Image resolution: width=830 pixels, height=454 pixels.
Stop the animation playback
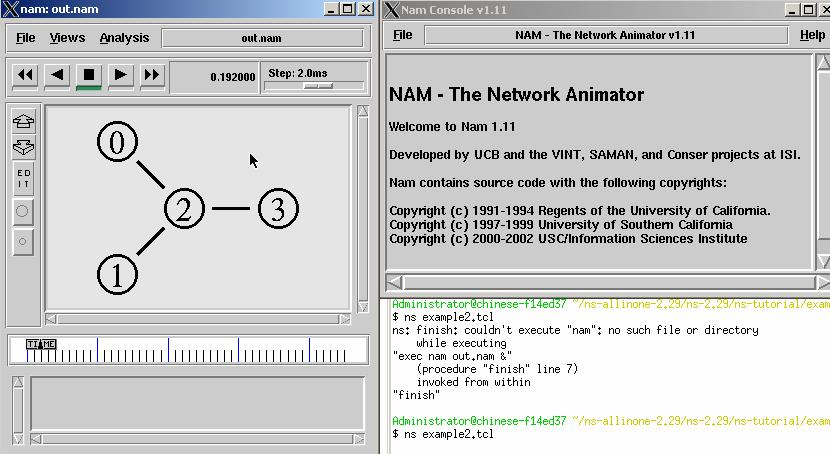pos(89,75)
